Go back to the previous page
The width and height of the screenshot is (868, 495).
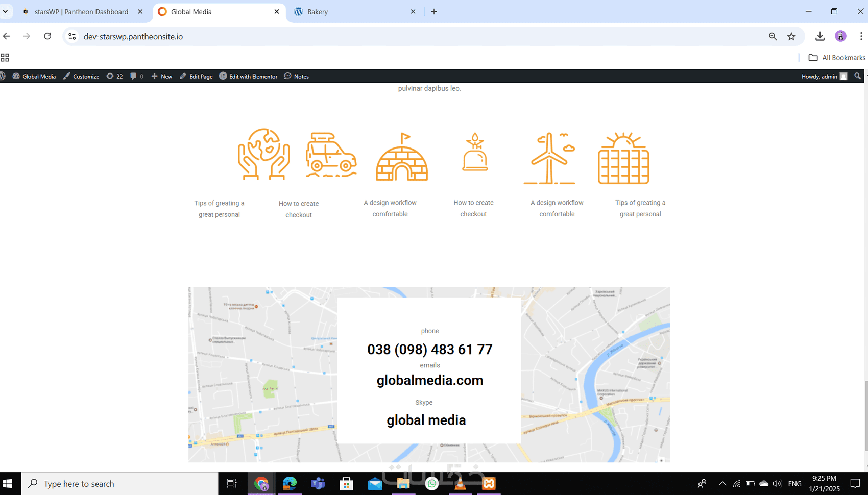coord(6,36)
